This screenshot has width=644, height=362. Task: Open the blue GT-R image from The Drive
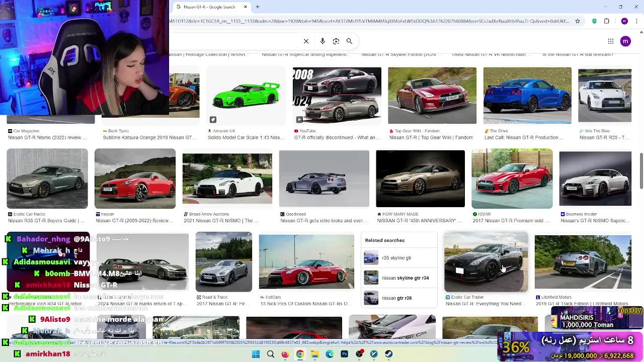pyautogui.click(x=527, y=96)
